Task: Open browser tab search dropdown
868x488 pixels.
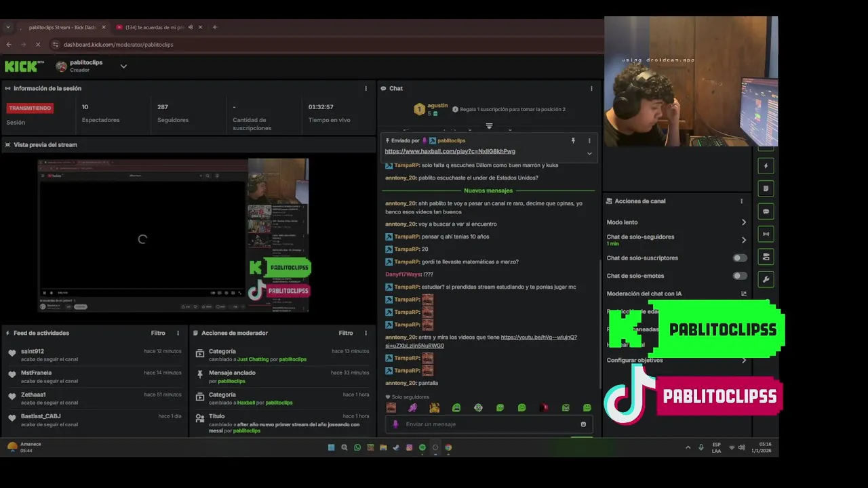Action: coord(8,27)
